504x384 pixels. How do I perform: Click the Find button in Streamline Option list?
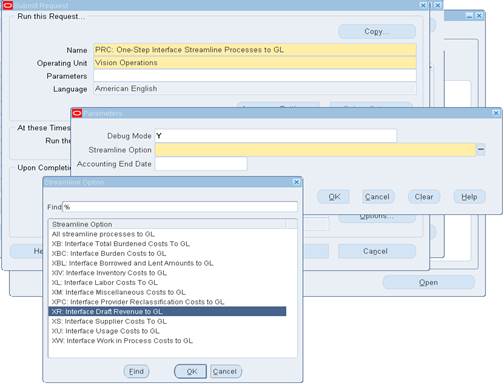[136, 371]
